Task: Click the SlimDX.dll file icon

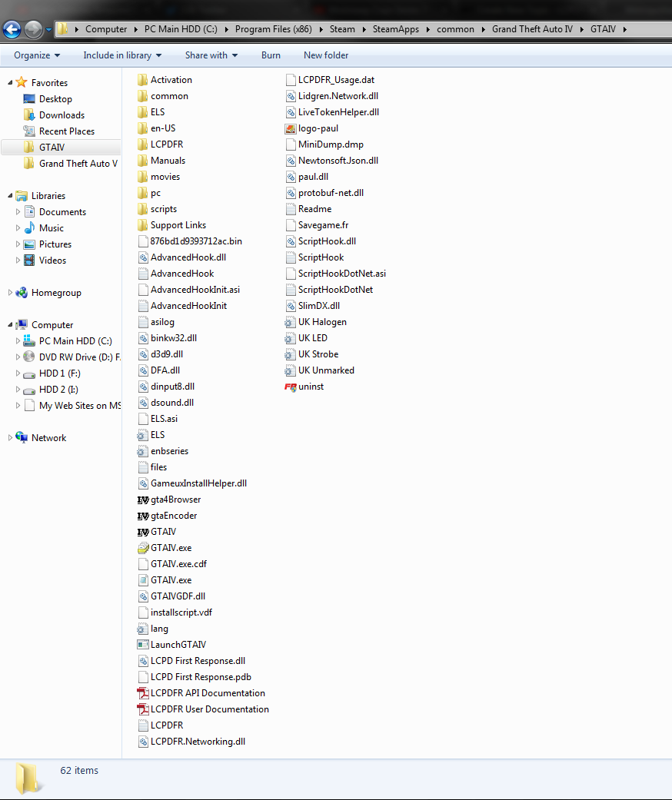Action: tap(291, 306)
